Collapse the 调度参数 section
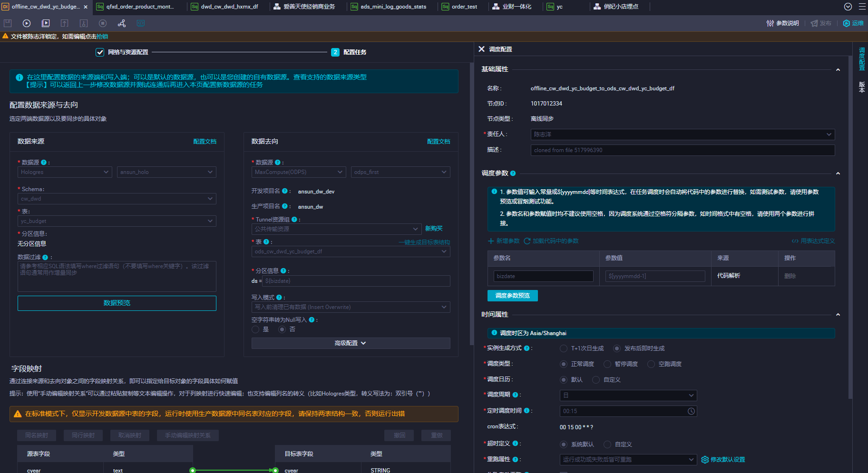 tap(838, 173)
